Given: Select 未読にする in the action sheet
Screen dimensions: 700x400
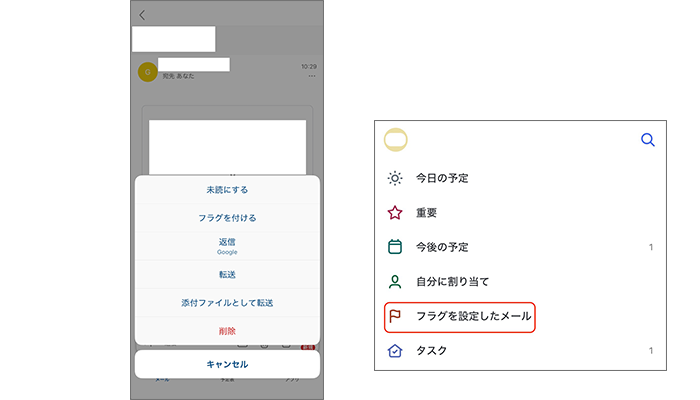Looking at the screenshot, I should point(227,190).
